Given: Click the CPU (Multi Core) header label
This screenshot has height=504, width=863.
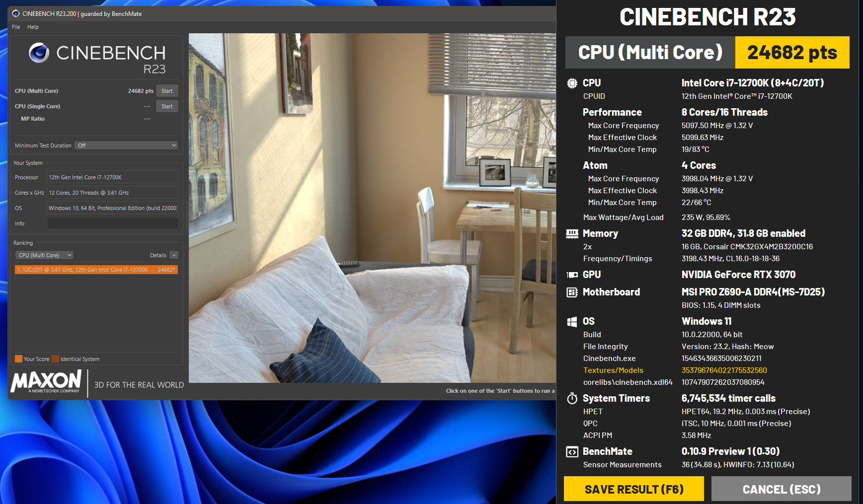Looking at the screenshot, I should point(650,52).
